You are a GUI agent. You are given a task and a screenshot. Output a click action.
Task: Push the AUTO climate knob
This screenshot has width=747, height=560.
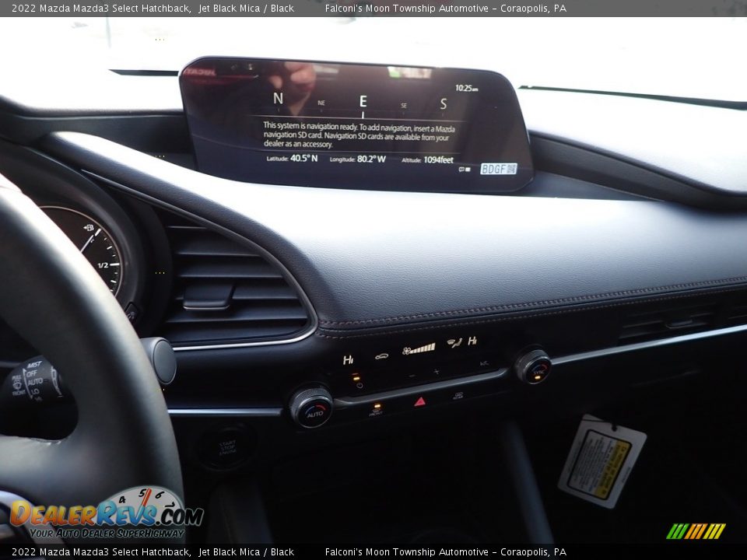coord(311,407)
